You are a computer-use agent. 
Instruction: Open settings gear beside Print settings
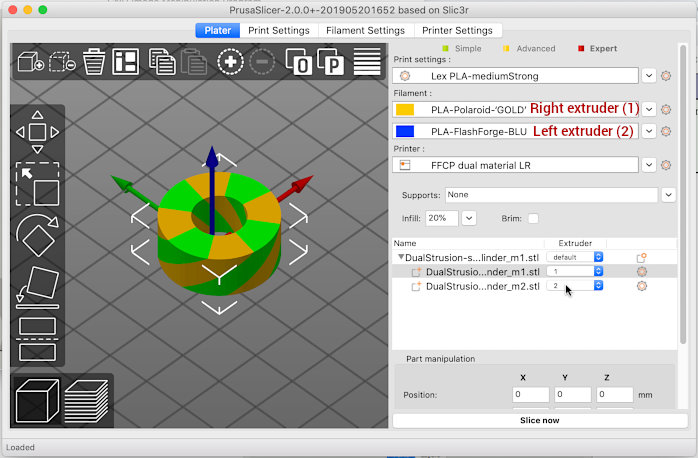click(x=666, y=76)
